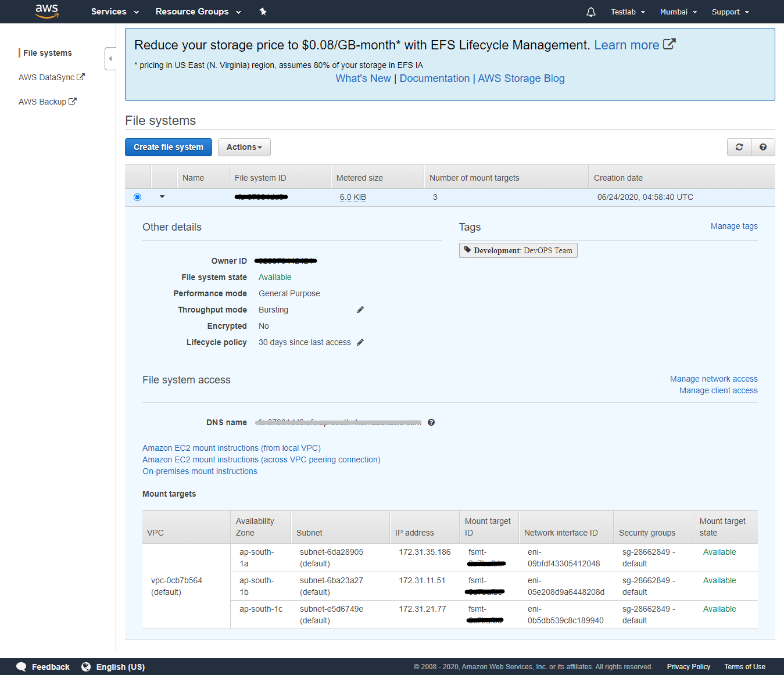This screenshot has width=784, height=675.
Task: Click the English (US) language selector
Action: point(113,667)
